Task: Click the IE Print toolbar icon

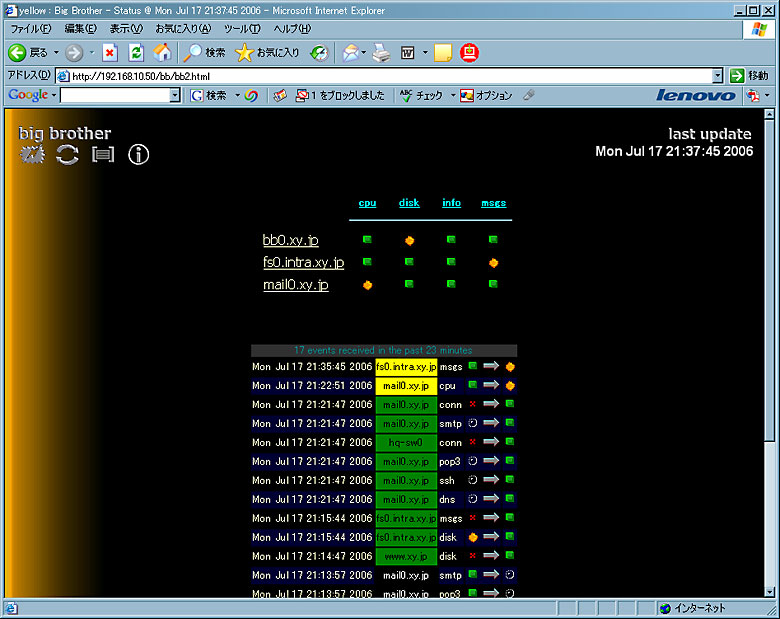Action: 381,52
